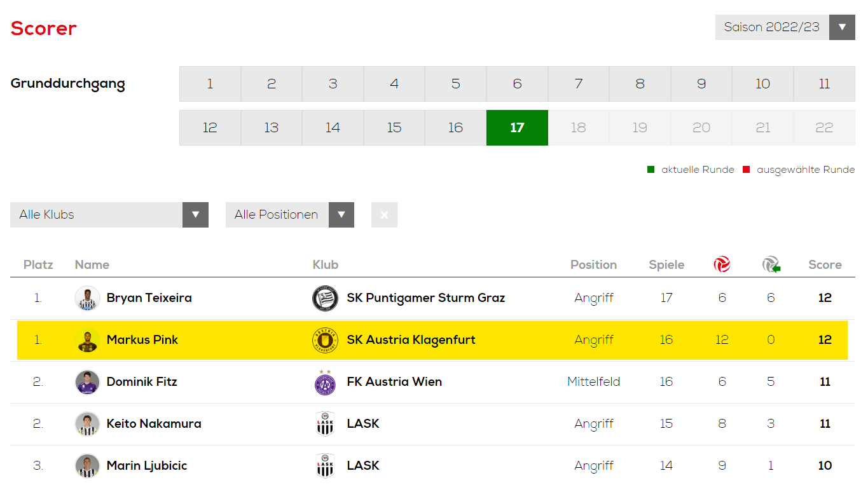The image size is (868, 485).
Task: Click the FK Austria Wien club logo
Action: (x=325, y=382)
